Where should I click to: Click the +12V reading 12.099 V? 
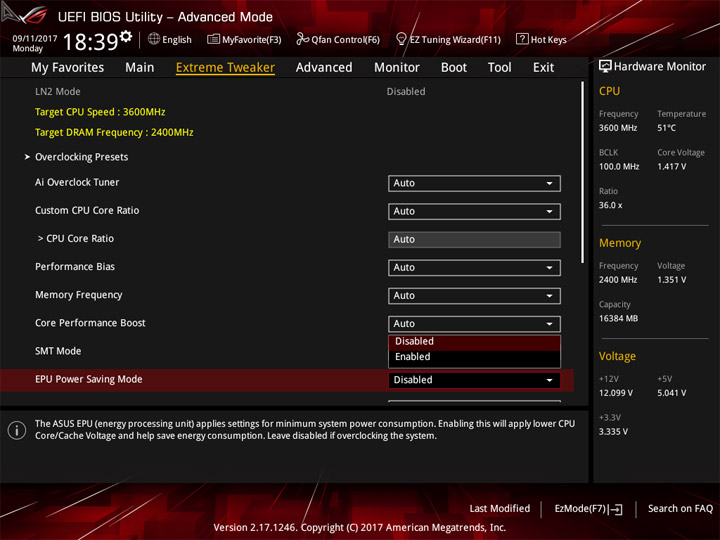(616, 393)
